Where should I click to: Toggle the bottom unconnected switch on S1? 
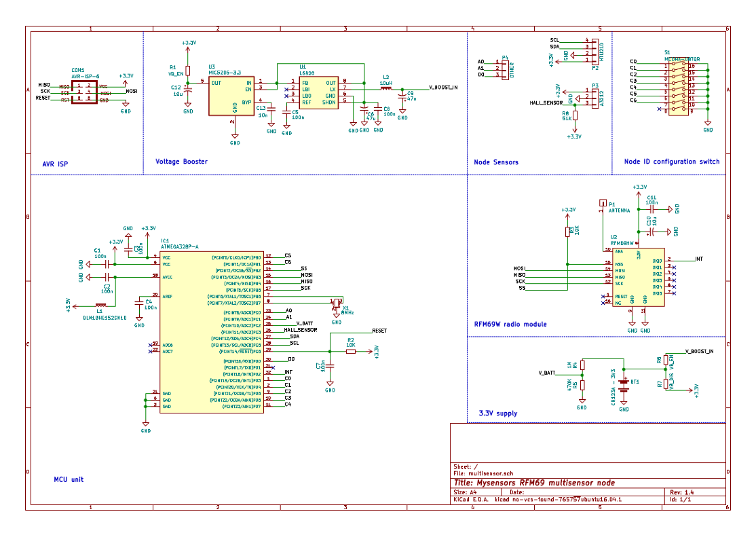click(x=679, y=109)
